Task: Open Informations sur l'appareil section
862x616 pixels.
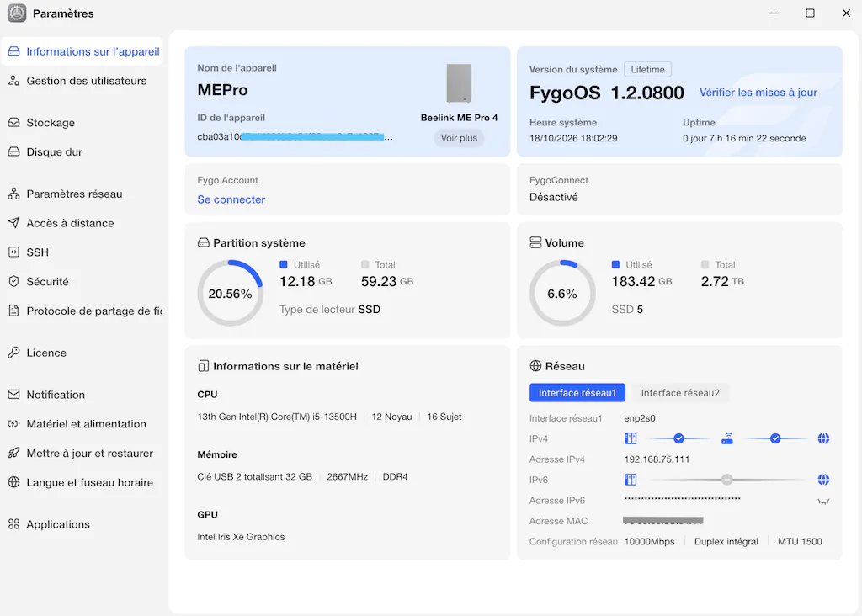Action: [x=82, y=51]
